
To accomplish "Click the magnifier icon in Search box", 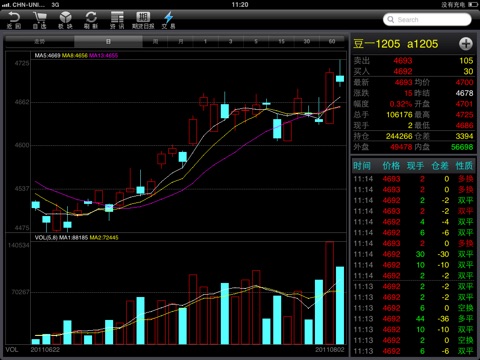I will 391,19.
